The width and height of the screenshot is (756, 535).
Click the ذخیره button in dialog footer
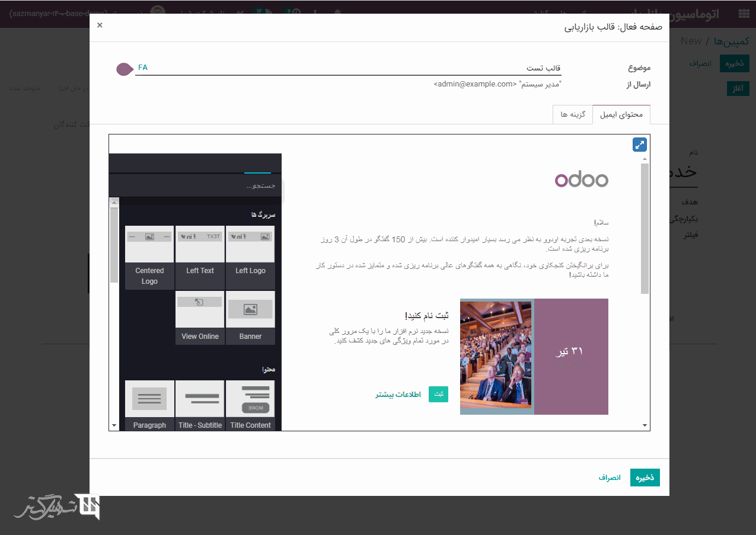click(x=645, y=478)
